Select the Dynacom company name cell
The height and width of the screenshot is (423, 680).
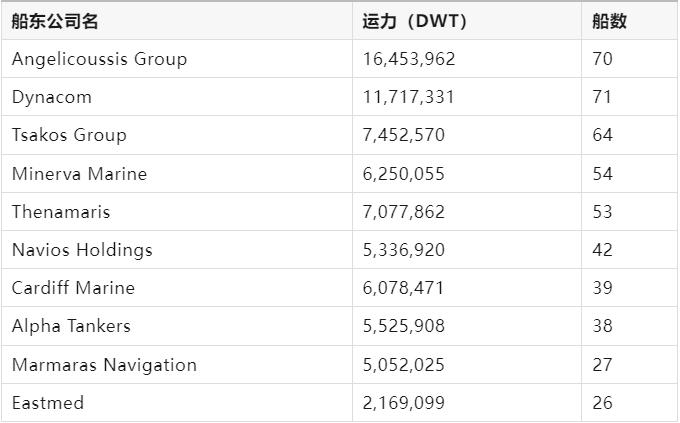click(x=177, y=97)
